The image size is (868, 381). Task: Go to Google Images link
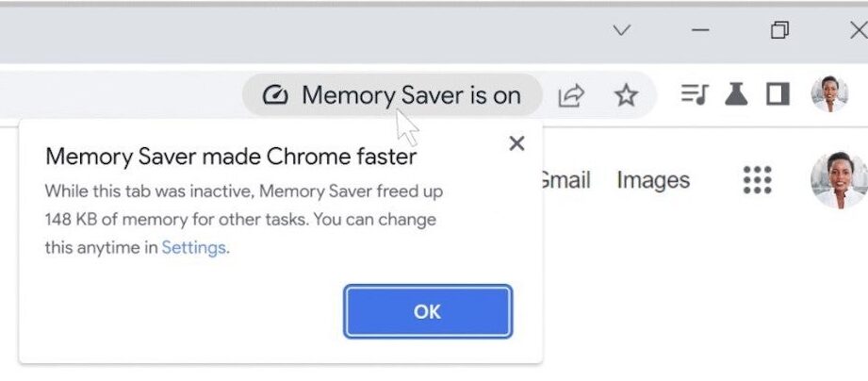point(653,179)
